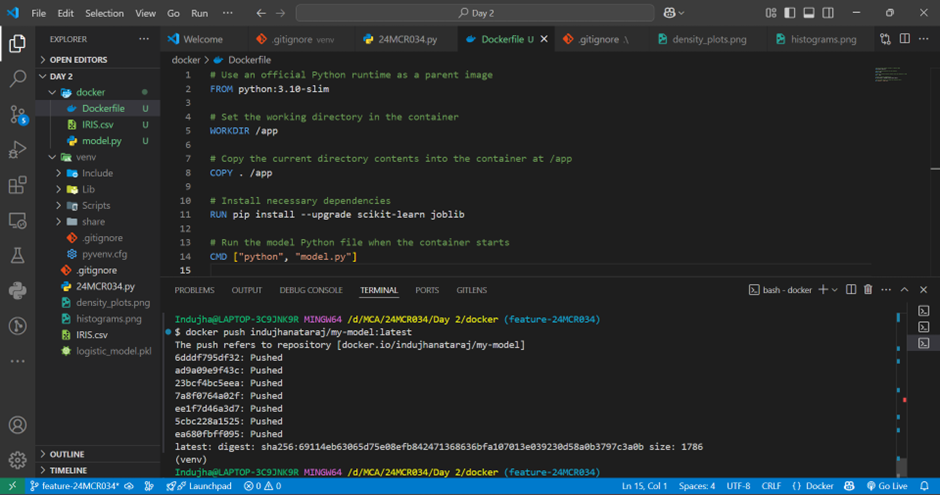Screen dimensions: 940x495
Task: Switch to the Problems panel tab
Action: point(194,290)
